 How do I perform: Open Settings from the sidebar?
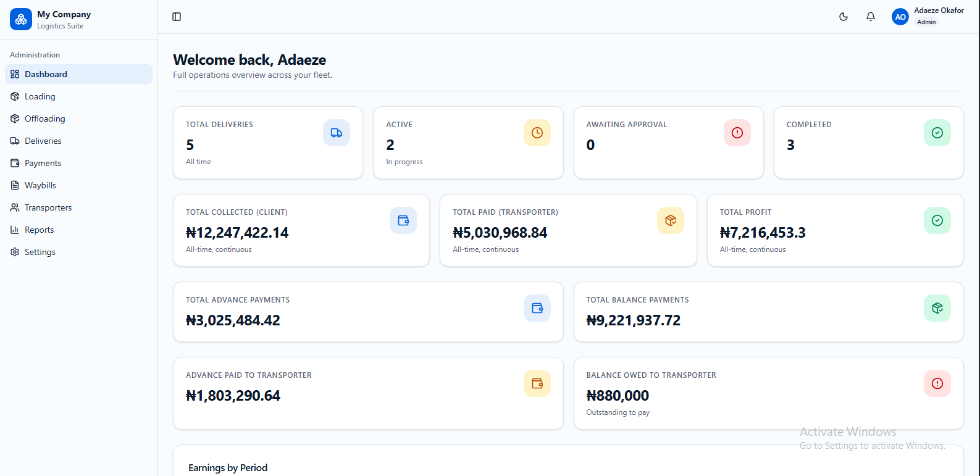point(78,252)
